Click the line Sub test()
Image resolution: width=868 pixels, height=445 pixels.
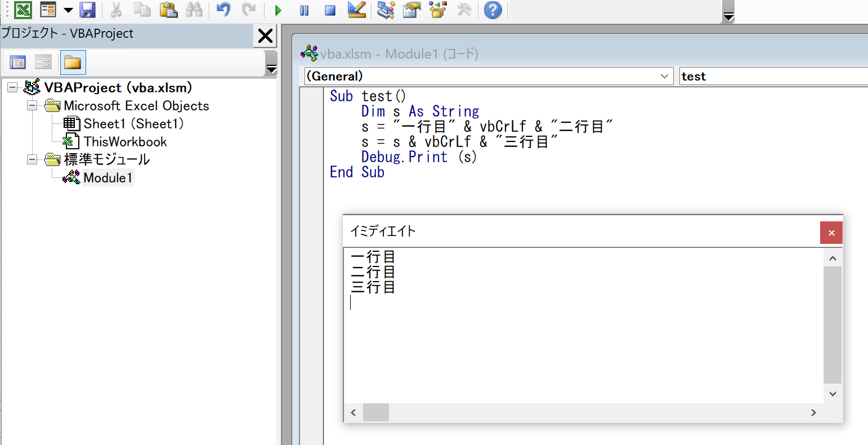click(368, 96)
